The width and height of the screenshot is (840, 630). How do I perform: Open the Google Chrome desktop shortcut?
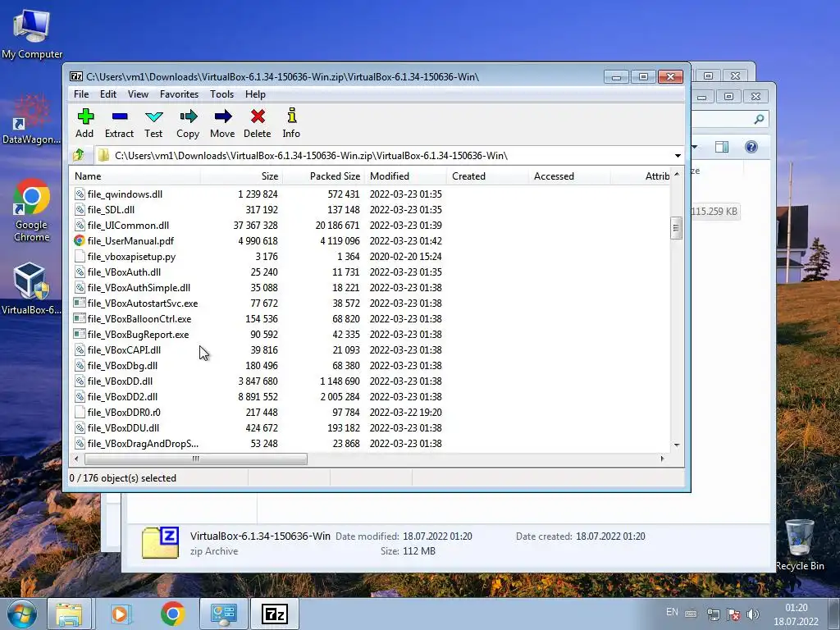(x=32, y=211)
